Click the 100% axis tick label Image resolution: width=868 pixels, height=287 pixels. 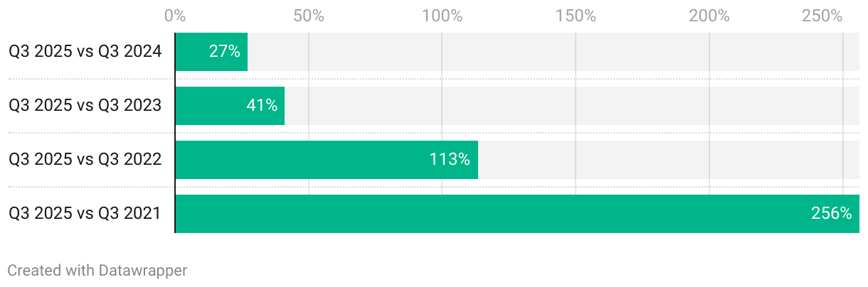442,16
